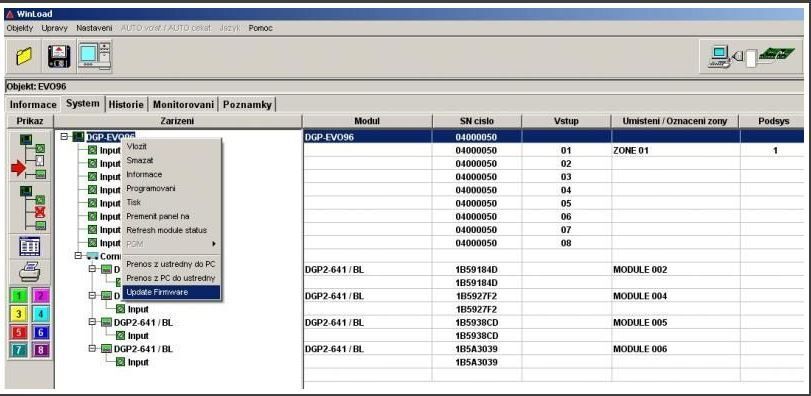
Task: Open the PGM submenu arrow
Action: [213, 243]
